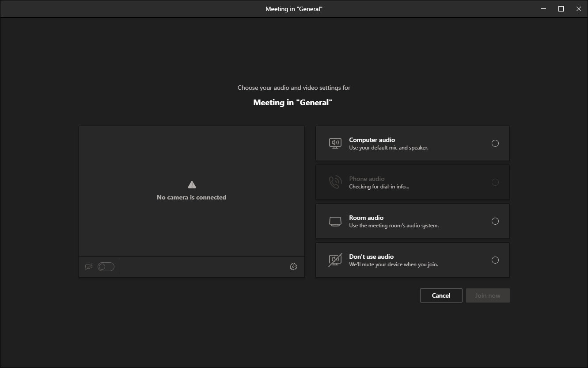Click the Phone audio handset icon
The width and height of the screenshot is (588, 368).
tap(335, 182)
